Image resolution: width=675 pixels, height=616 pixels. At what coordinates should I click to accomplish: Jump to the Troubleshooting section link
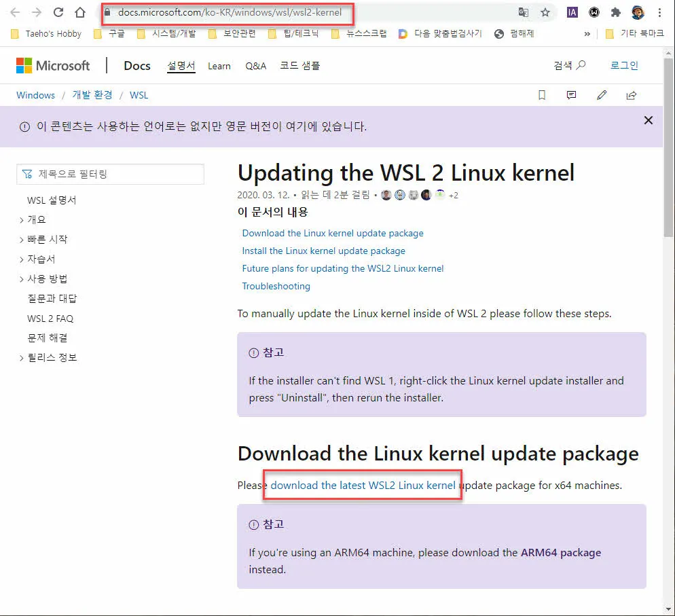pos(276,286)
